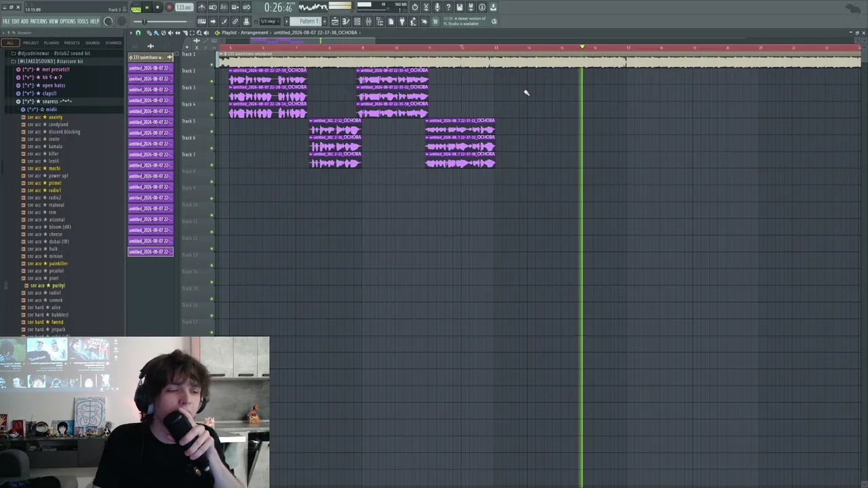The height and width of the screenshot is (488, 868).
Task: Click the info icon in top toolbar
Action: 482,7
